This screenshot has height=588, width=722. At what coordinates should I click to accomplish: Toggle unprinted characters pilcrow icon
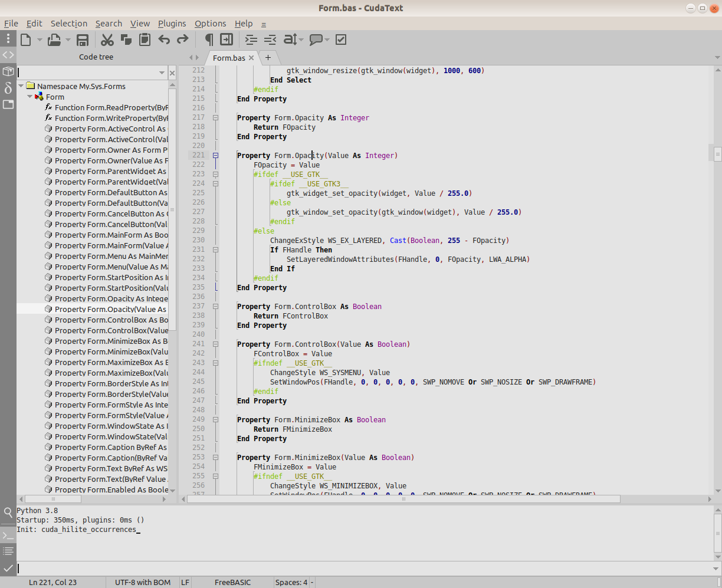209,40
